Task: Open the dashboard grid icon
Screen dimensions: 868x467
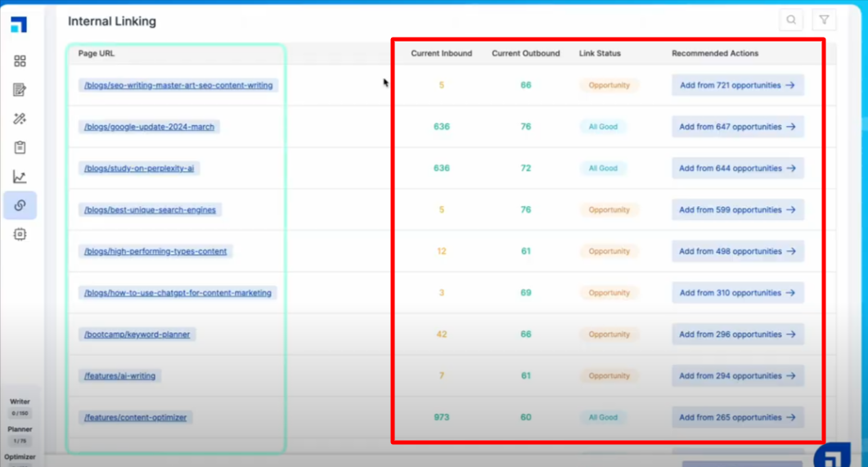Action: click(x=20, y=61)
